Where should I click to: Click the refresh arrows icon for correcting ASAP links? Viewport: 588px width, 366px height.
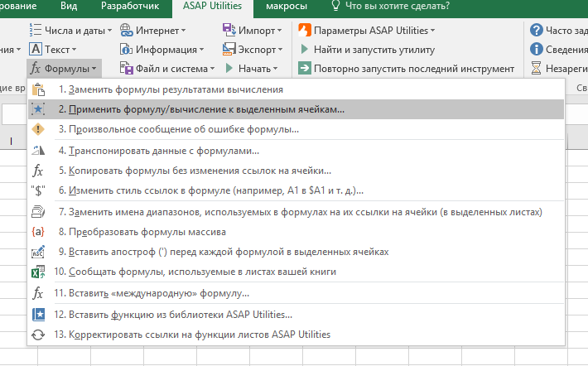tap(38, 335)
